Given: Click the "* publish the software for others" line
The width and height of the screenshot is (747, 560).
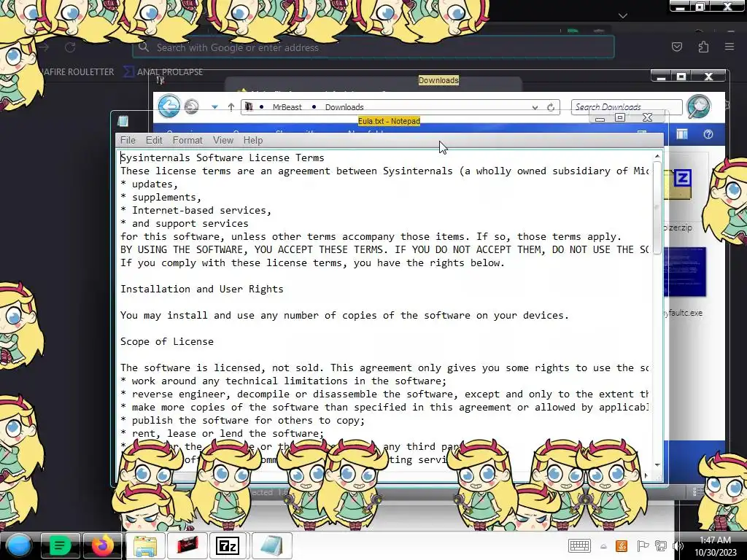Looking at the screenshot, I should [242, 420].
